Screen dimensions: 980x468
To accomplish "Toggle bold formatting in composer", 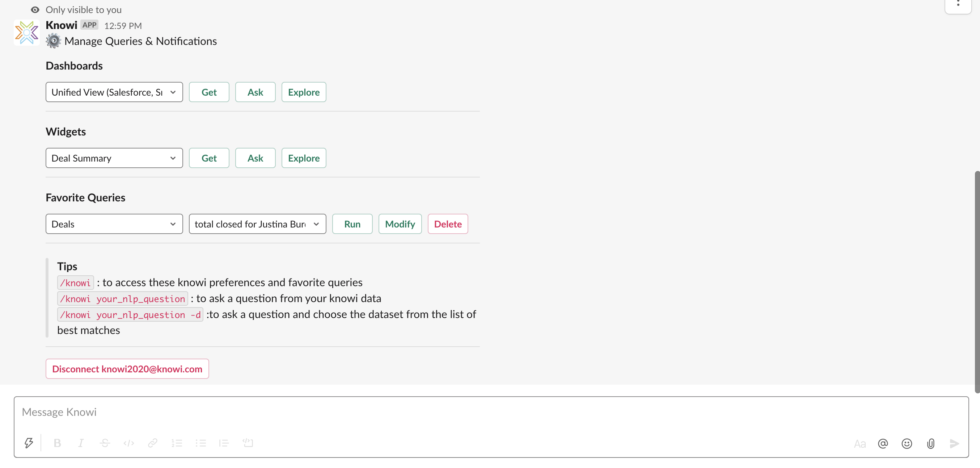I will point(57,443).
